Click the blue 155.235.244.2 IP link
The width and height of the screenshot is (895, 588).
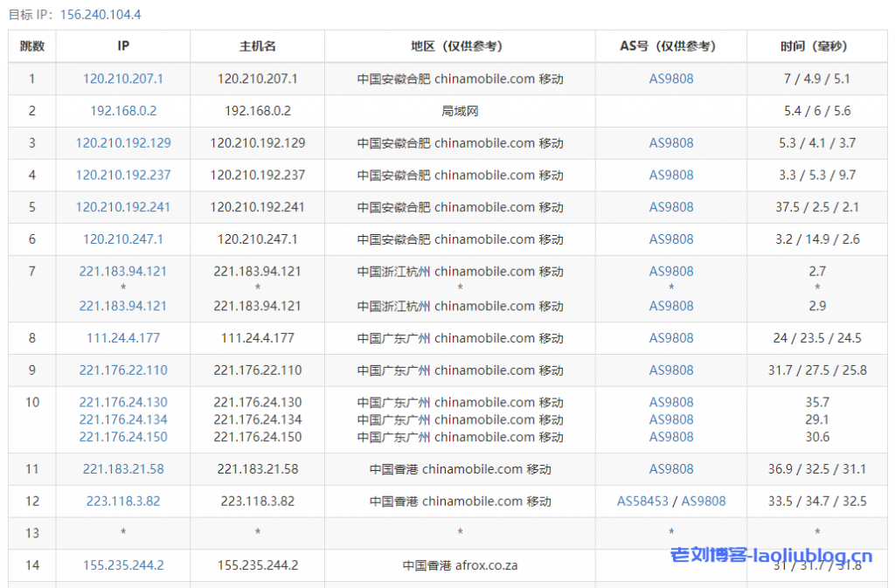point(123,565)
